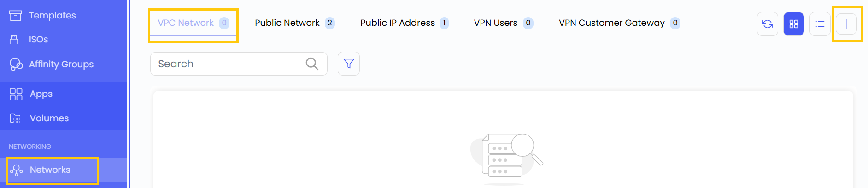Open the VPC Network tab
This screenshot has height=188, width=868.
(186, 23)
